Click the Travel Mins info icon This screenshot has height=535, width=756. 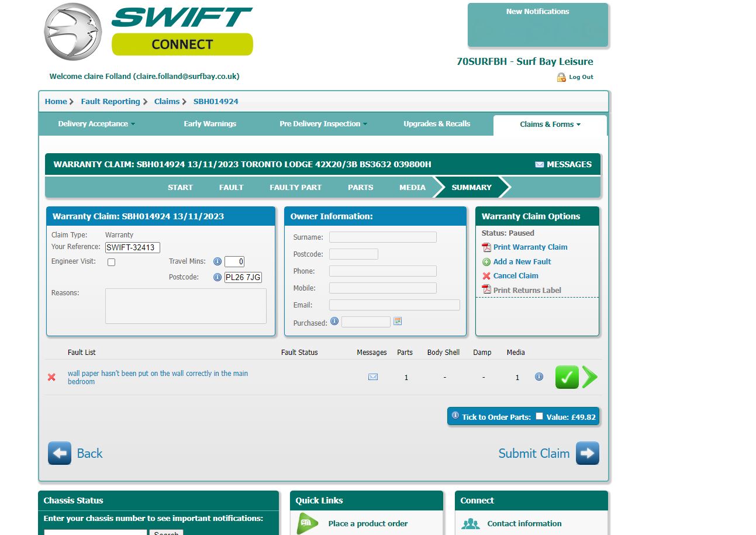[x=218, y=262]
